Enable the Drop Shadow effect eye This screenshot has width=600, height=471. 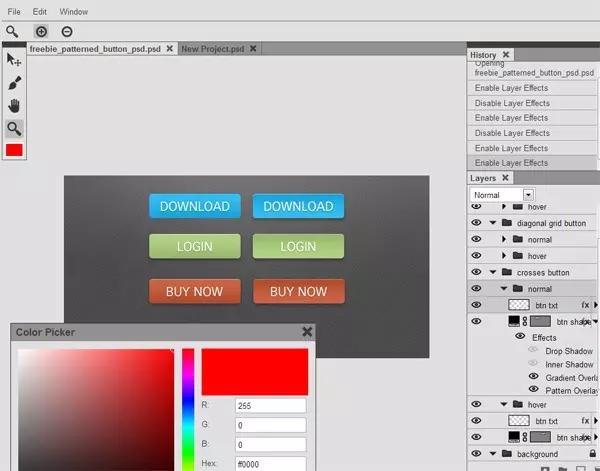point(533,350)
